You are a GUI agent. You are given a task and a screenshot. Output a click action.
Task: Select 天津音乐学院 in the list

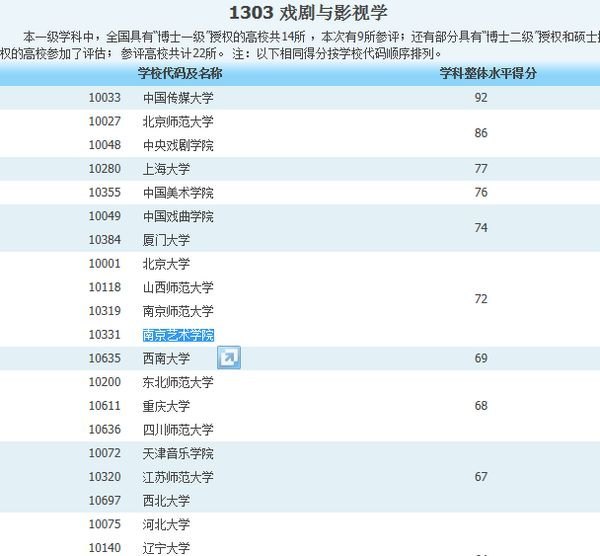[178, 454]
